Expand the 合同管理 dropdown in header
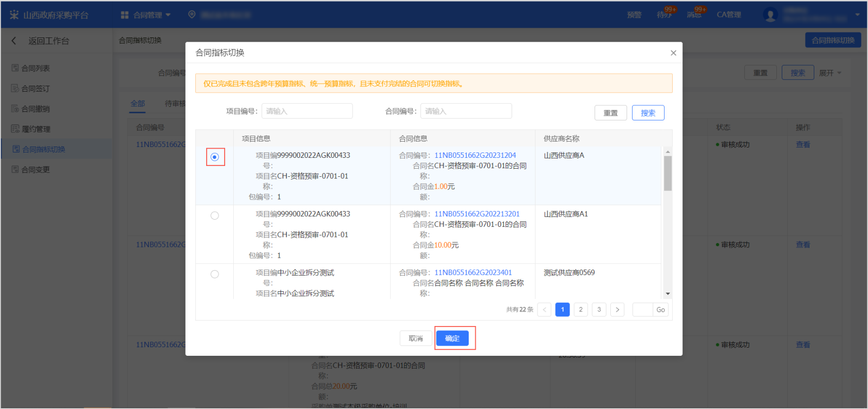 click(168, 15)
